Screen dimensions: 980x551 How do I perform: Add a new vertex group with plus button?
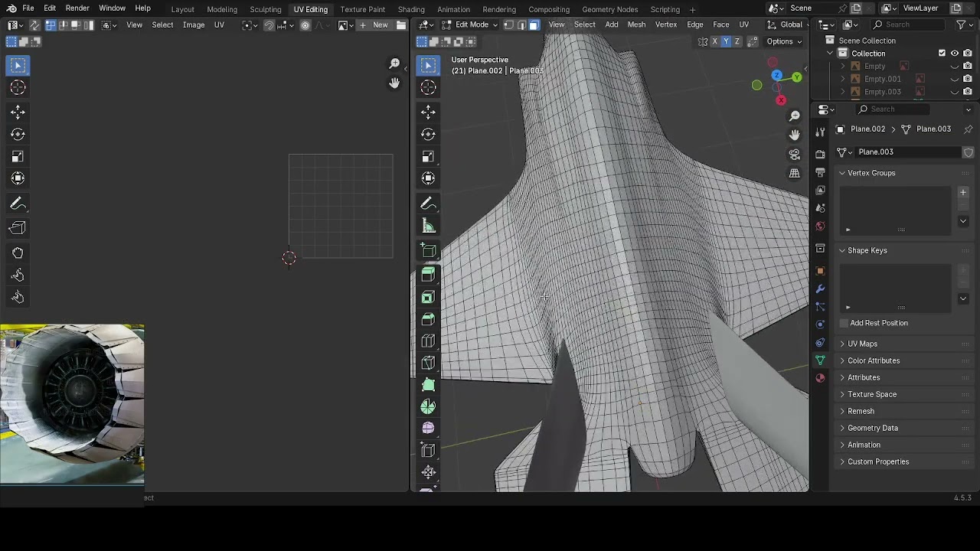[963, 192]
